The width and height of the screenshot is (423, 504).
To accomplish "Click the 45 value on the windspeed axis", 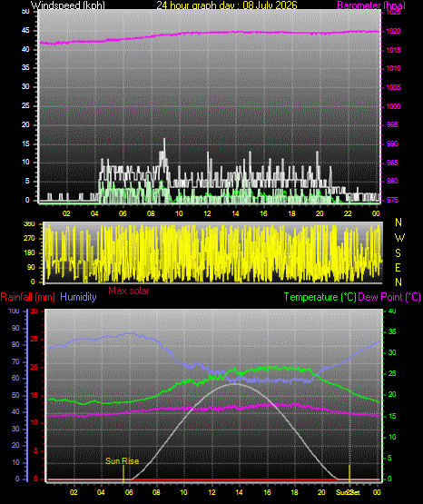I will [x=25, y=31].
